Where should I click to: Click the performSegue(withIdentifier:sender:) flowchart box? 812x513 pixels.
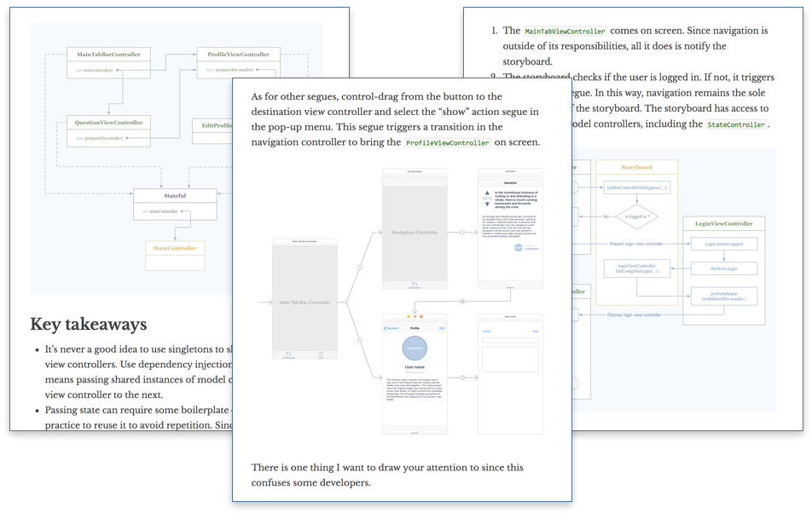(724, 297)
